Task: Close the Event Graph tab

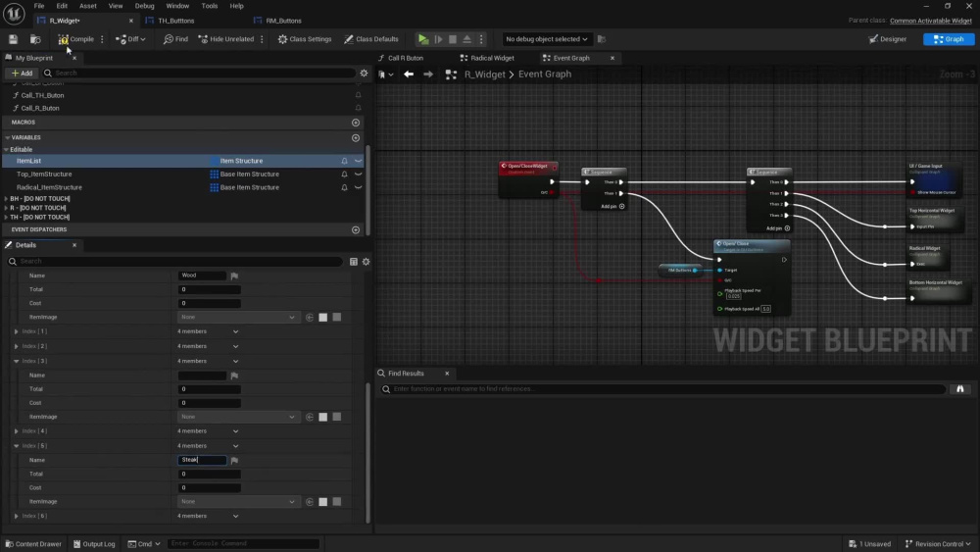Action: point(612,58)
